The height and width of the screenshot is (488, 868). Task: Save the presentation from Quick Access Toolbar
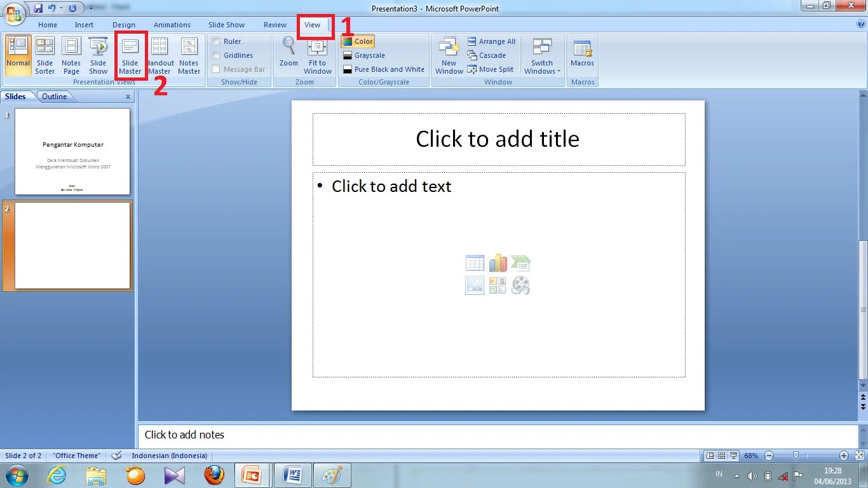pyautogui.click(x=38, y=8)
